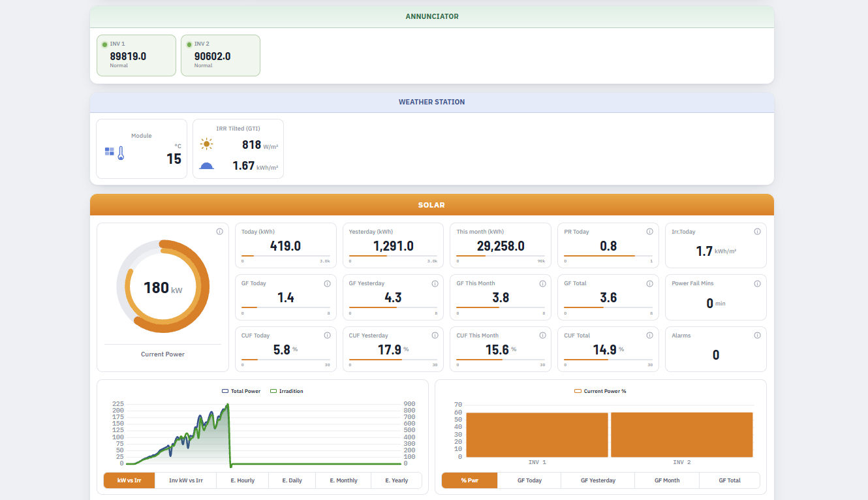Click the INV 1 bar in the chart

pyautogui.click(x=537, y=435)
